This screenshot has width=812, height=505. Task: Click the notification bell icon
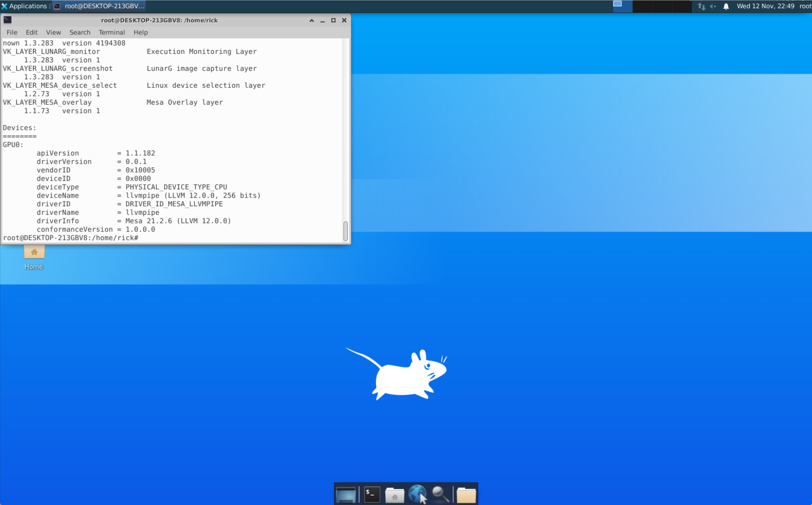[x=726, y=6]
